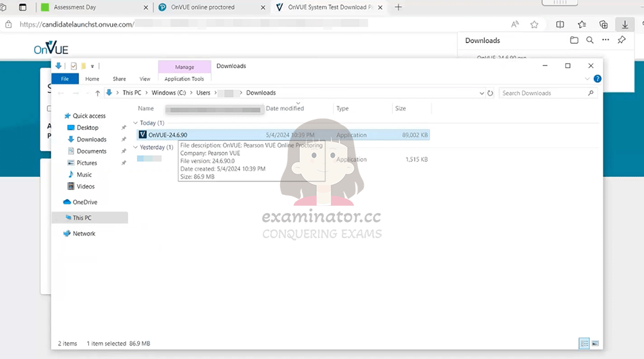The width and height of the screenshot is (644, 359).
Task: Sort by Date modified column header
Action: (285, 108)
